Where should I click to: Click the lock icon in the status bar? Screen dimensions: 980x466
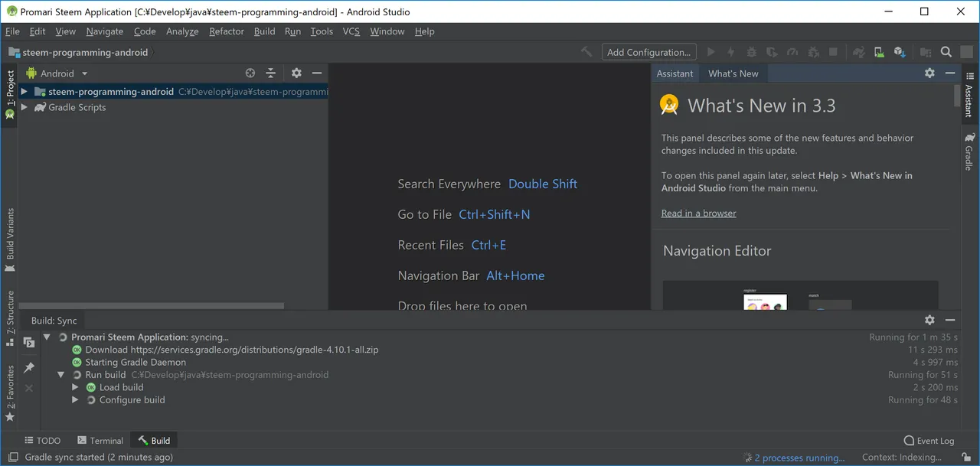click(966, 458)
